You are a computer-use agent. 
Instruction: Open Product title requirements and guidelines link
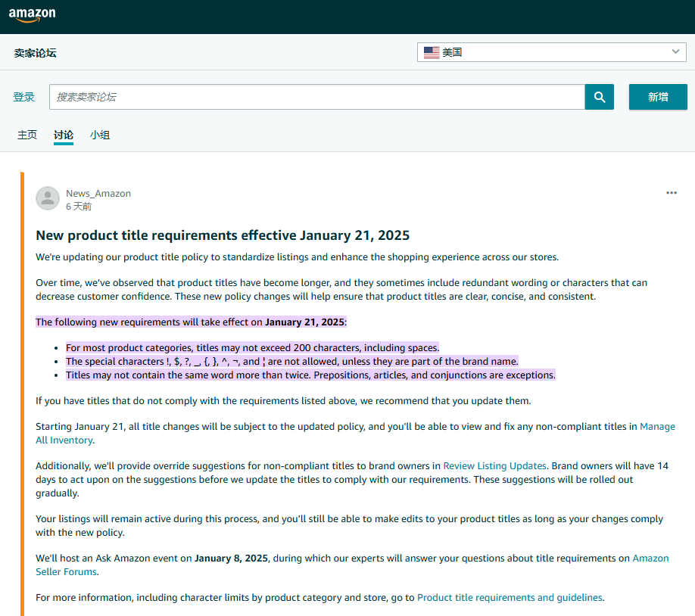(510, 597)
